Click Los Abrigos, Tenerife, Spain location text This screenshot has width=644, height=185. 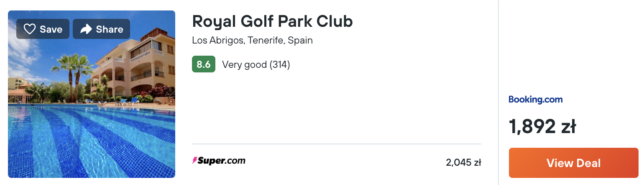click(x=252, y=41)
